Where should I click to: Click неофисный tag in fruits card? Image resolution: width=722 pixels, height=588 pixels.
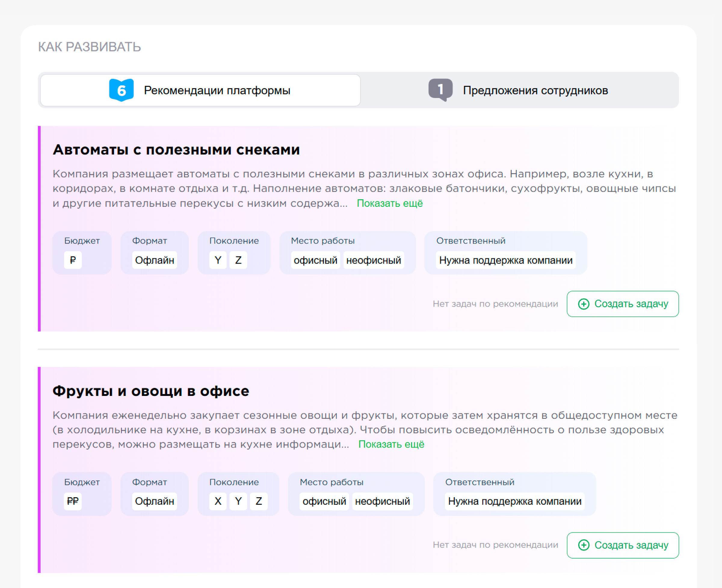[382, 501]
